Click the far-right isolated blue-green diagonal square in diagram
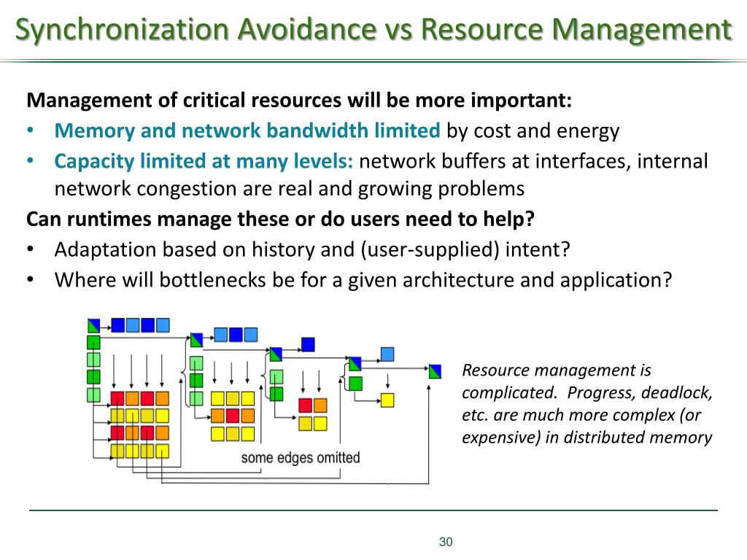The height and width of the screenshot is (560, 747). 435,371
